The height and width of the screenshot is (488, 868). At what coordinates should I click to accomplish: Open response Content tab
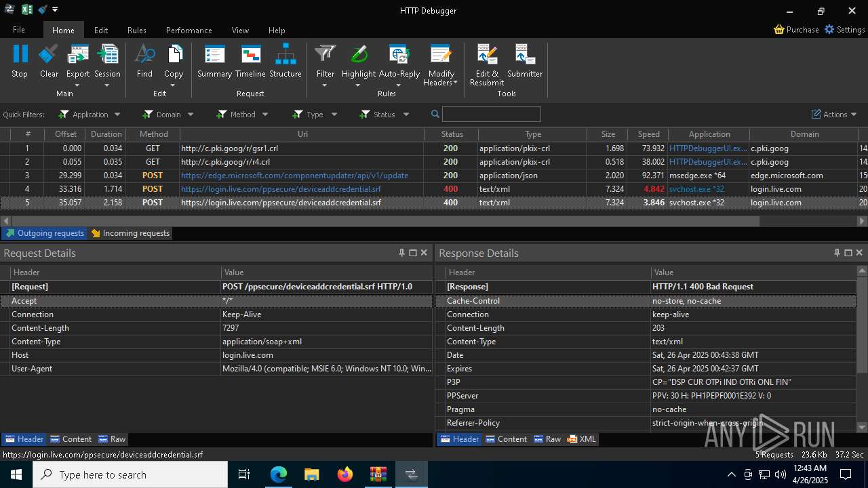click(x=506, y=439)
